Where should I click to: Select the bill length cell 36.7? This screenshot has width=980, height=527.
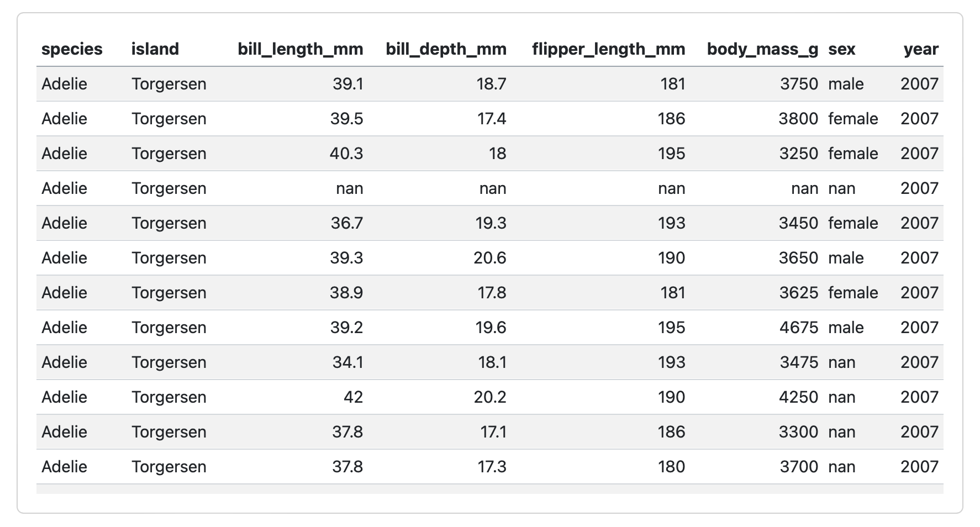click(347, 223)
